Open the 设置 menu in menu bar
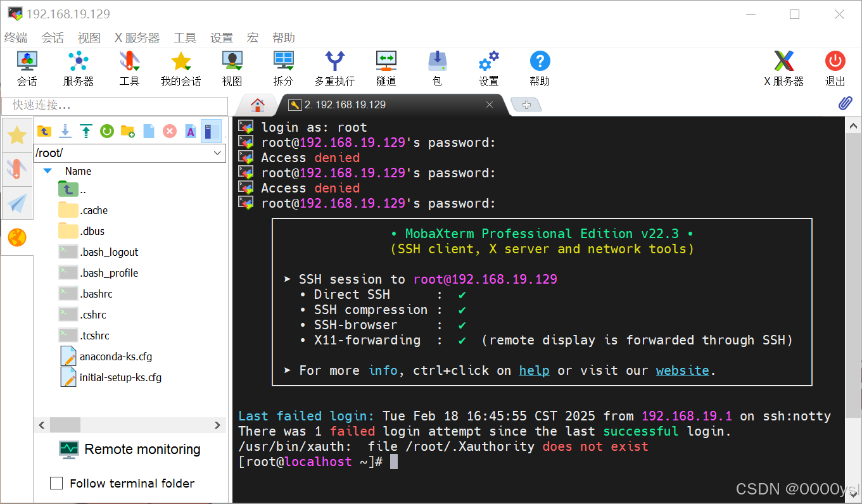The height and width of the screenshot is (504, 862). coord(222,37)
